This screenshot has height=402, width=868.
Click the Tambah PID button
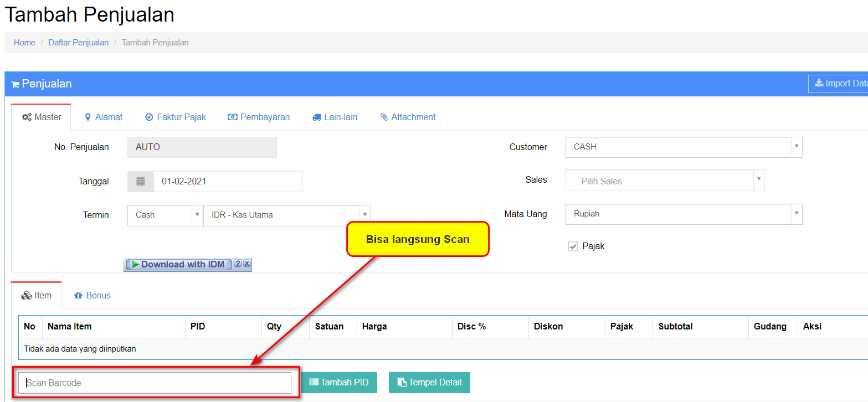pos(339,383)
